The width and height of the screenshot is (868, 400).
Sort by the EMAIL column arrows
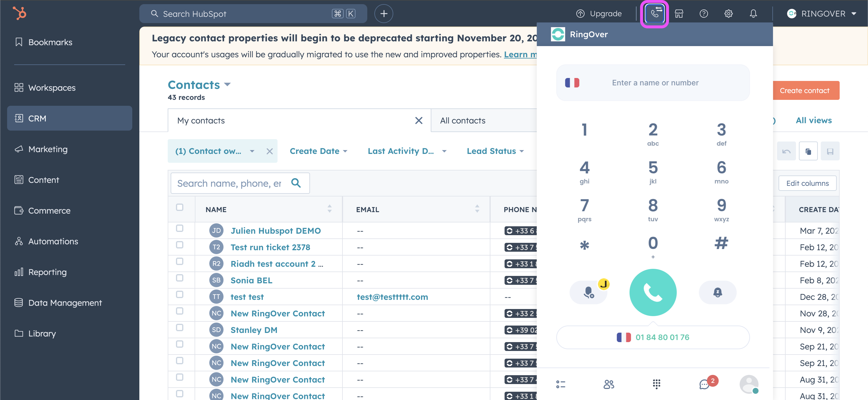coord(477,209)
